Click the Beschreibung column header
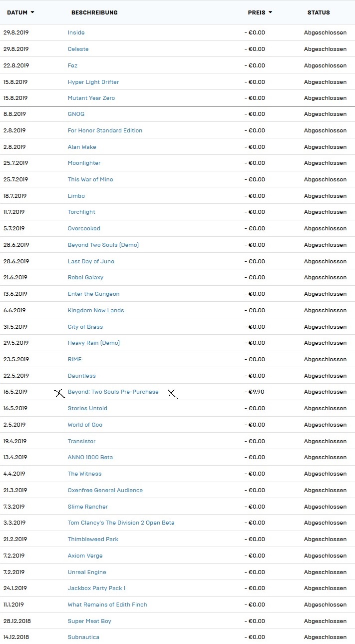The width and height of the screenshot is (355, 644). coord(94,12)
